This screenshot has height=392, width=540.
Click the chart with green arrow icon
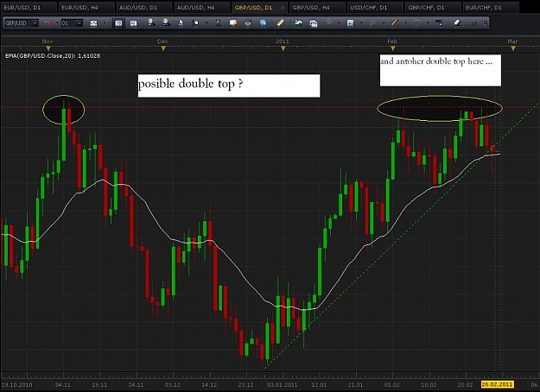(351, 23)
